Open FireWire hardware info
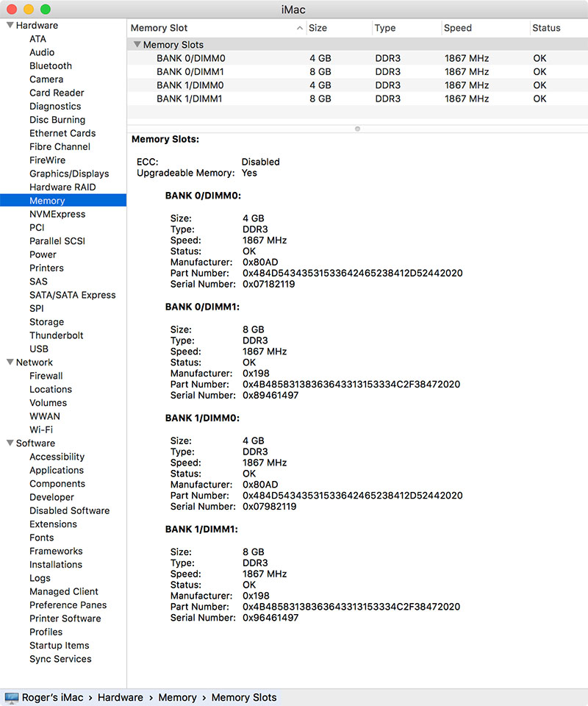This screenshot has width=588, height=706. point(47,160)
